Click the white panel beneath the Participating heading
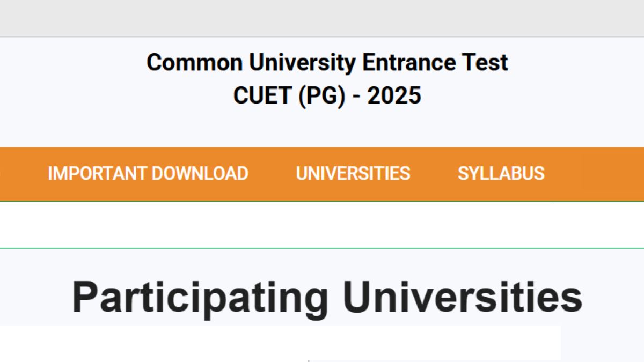 279,343
